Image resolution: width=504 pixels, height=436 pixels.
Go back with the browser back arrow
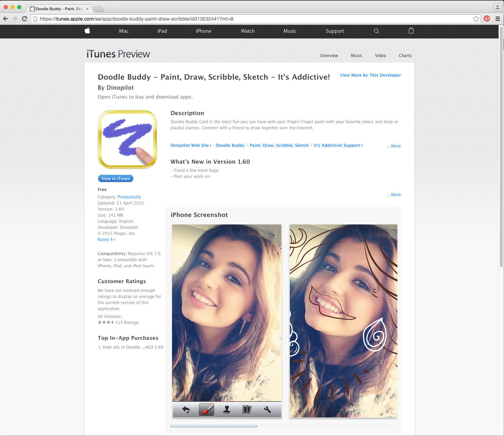click(x=5, y=19)
